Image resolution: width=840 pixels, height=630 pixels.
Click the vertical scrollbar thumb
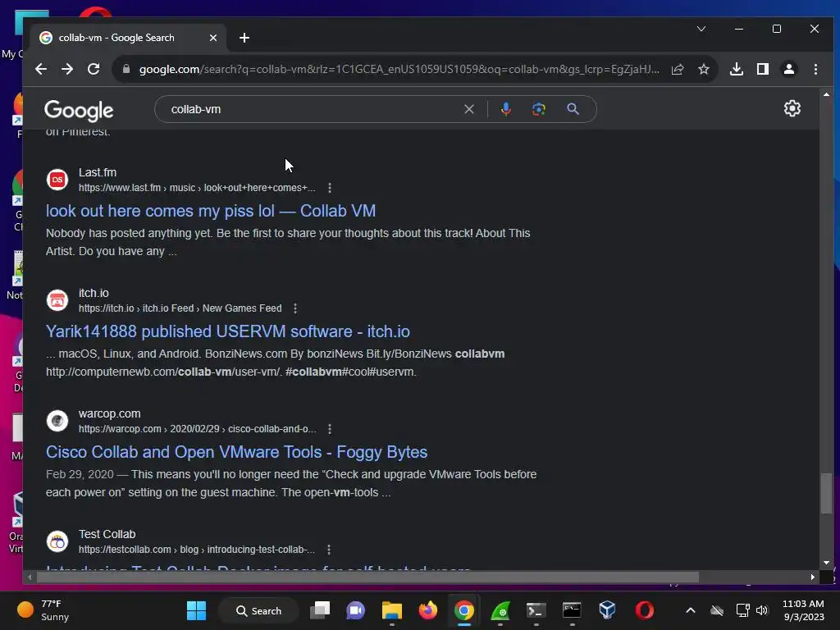coord(826,493)
